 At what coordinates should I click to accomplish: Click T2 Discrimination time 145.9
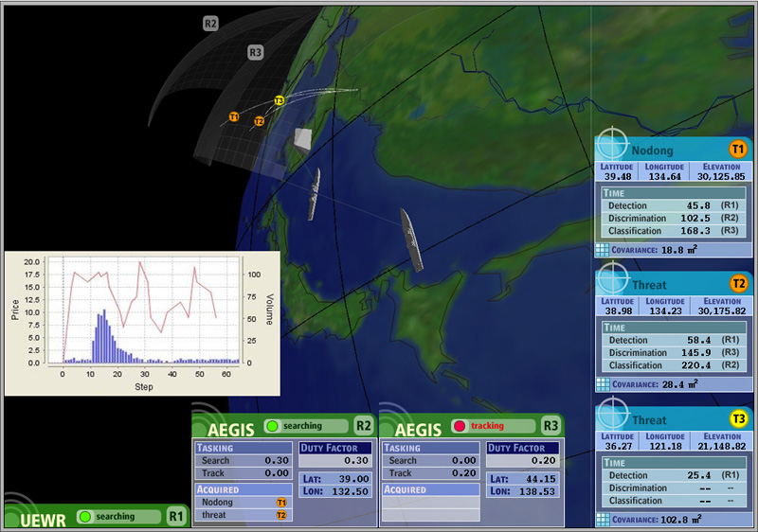tap(696, 352)
